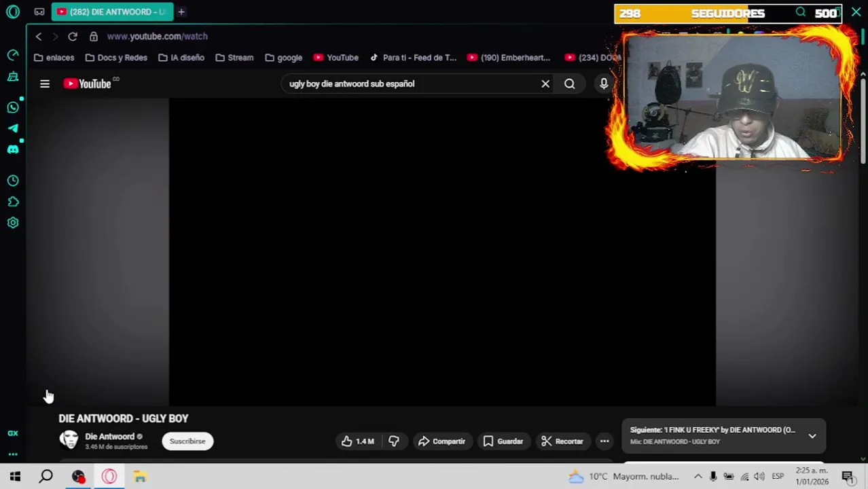Click the GX icon at sidebar bottom
Viewport: 868px width, 489px height.
pyautogui.click(x=13, y=433)
